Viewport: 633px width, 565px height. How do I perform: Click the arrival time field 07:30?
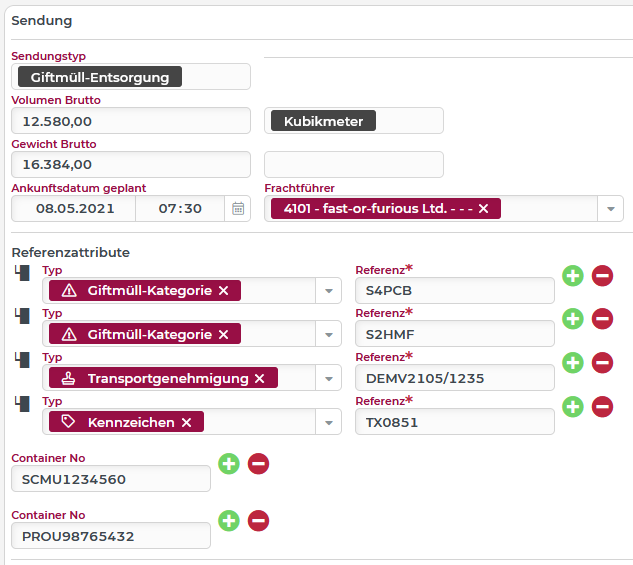click(x=180, y=209)
